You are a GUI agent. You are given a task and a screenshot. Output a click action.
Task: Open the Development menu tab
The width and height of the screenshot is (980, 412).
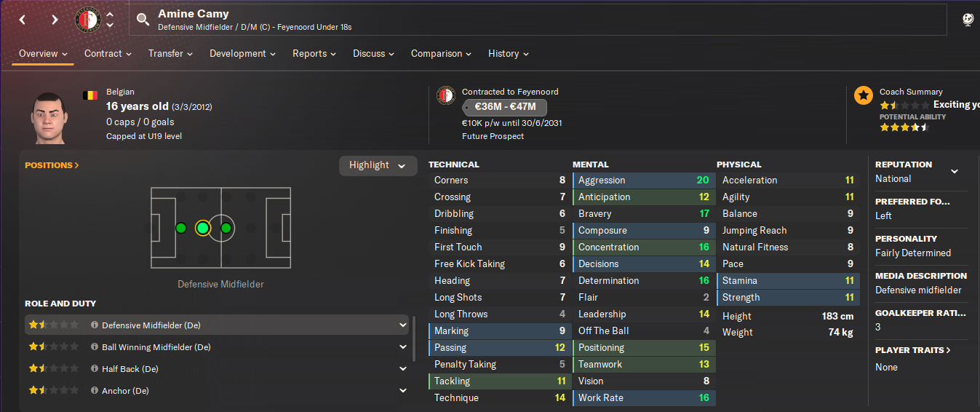[242, 54]
